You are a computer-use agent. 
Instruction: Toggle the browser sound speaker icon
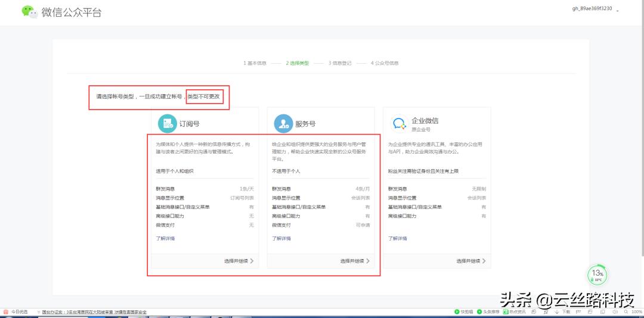coord(615,312)
